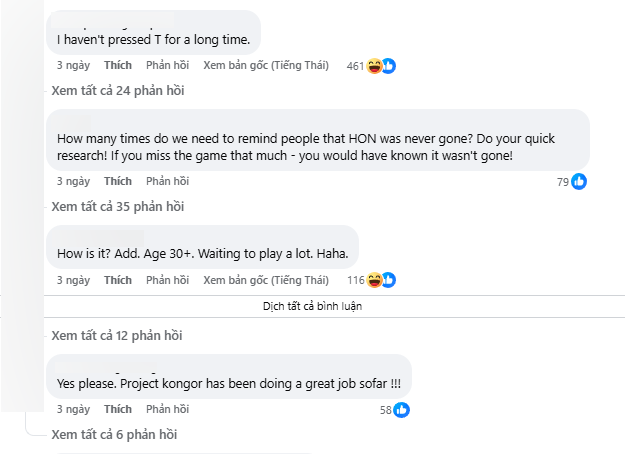Click "Dịch tất cả bình luận" translate all comments
This screenshot has width=625, height=454.
click(x=312, y=306)
